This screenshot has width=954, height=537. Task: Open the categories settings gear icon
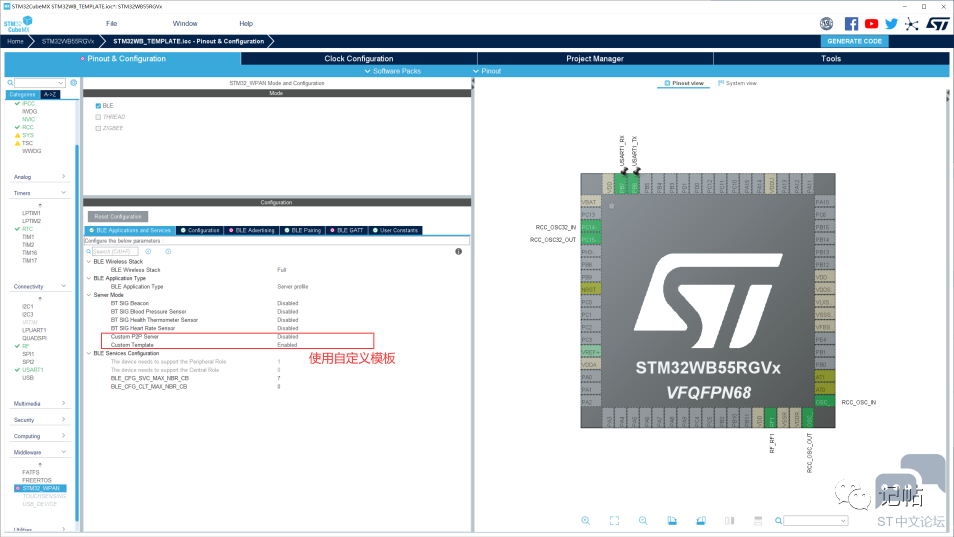[73, 83]
